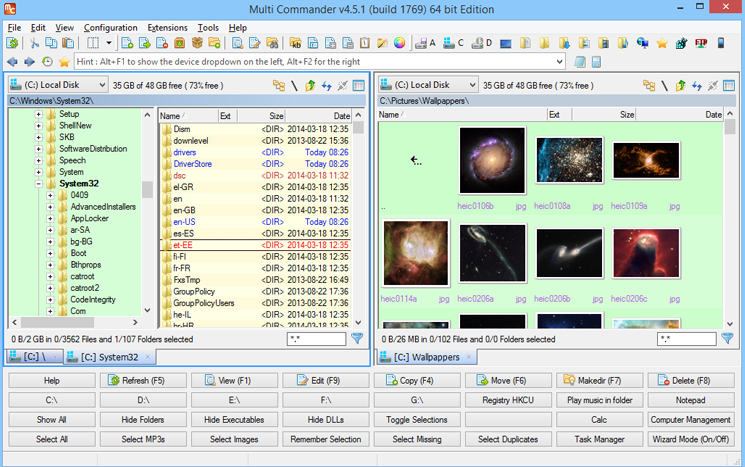745x467 pixels.
Task: Click the registry cube icon
Action: pyautogui.click(x=681, y=43)
